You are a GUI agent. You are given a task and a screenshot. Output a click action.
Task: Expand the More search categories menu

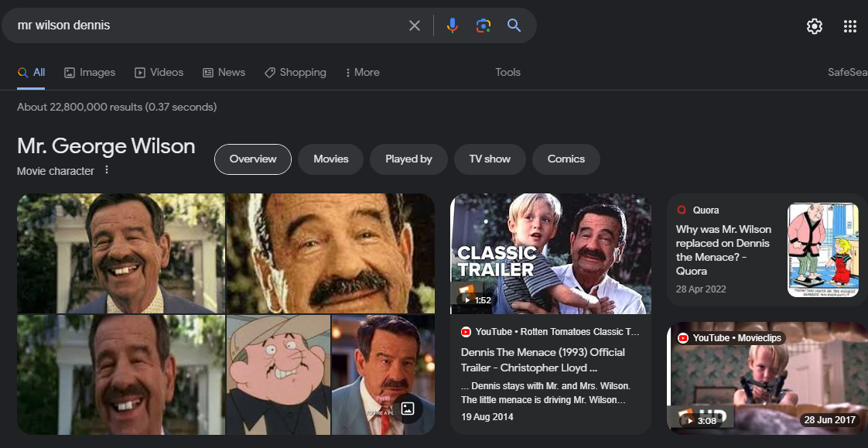[362, 73]
